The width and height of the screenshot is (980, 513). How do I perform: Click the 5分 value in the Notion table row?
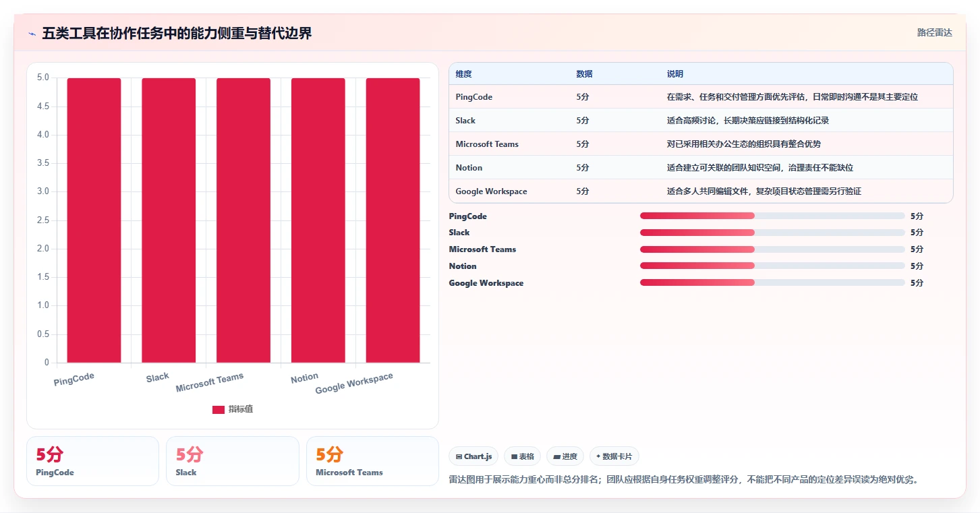pyautogui.click(x=583, y=168)
